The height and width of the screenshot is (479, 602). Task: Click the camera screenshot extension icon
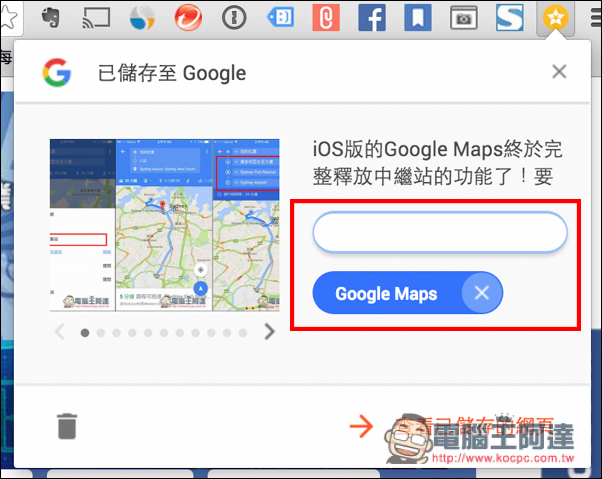[464, 18]
